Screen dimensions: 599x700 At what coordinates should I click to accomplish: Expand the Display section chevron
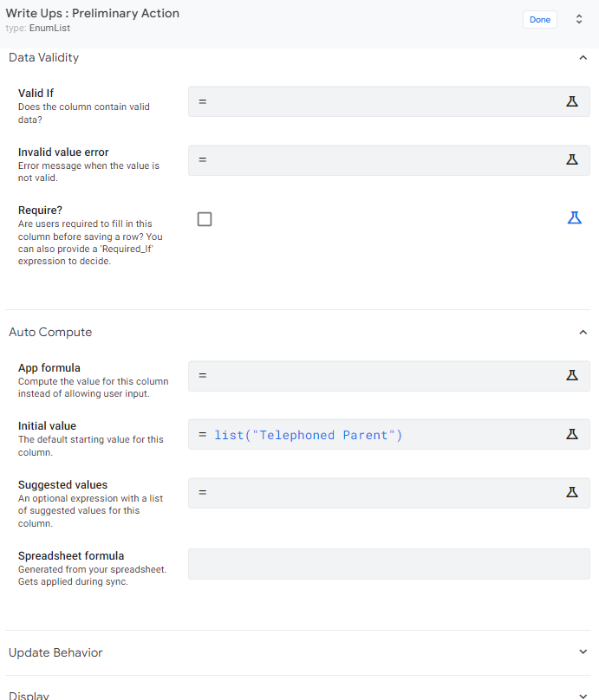point(583,696)
